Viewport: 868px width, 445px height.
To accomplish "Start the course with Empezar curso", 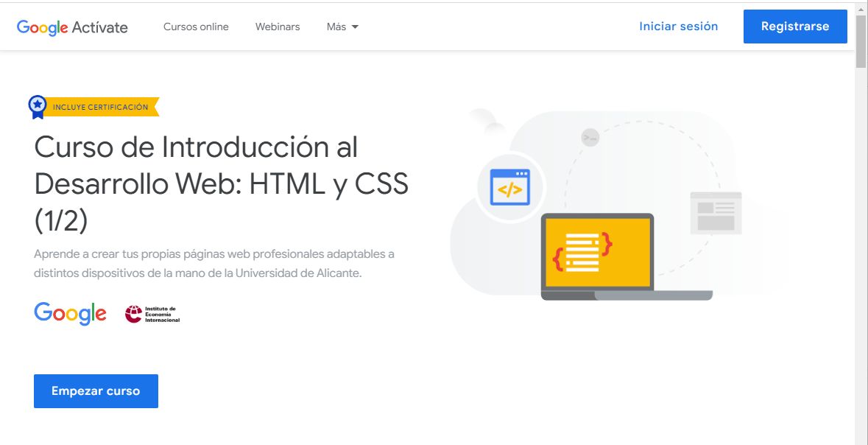I will [x=96, y=390].
